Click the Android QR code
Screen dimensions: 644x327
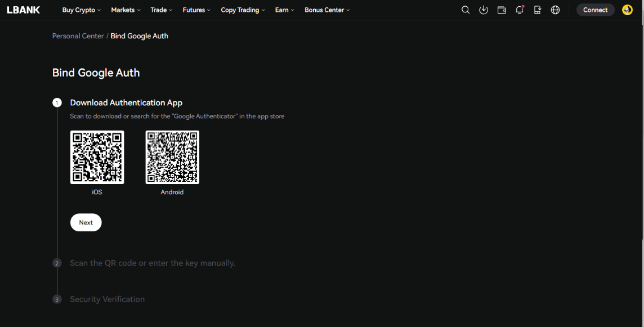click(172, 157)
